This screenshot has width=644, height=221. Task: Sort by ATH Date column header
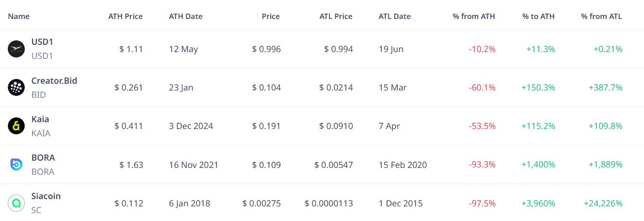[x=186, y=16]
